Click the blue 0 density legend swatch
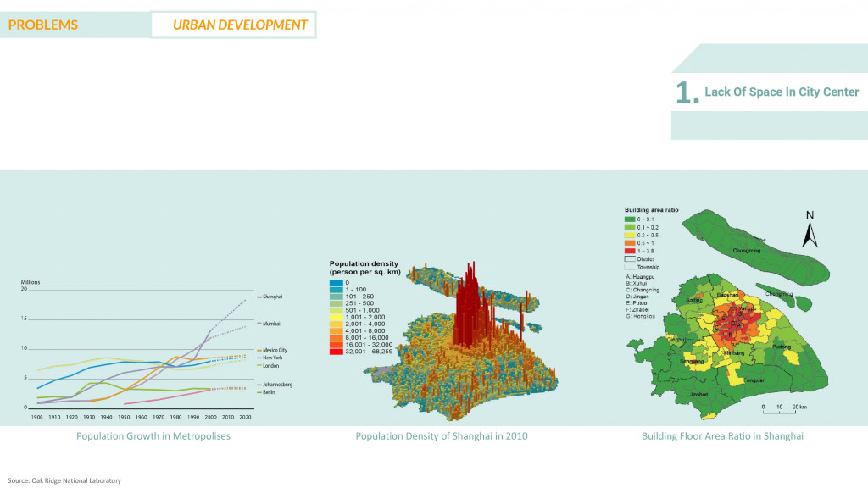This screenshot has height=488, width=868. tap(337, 283)
